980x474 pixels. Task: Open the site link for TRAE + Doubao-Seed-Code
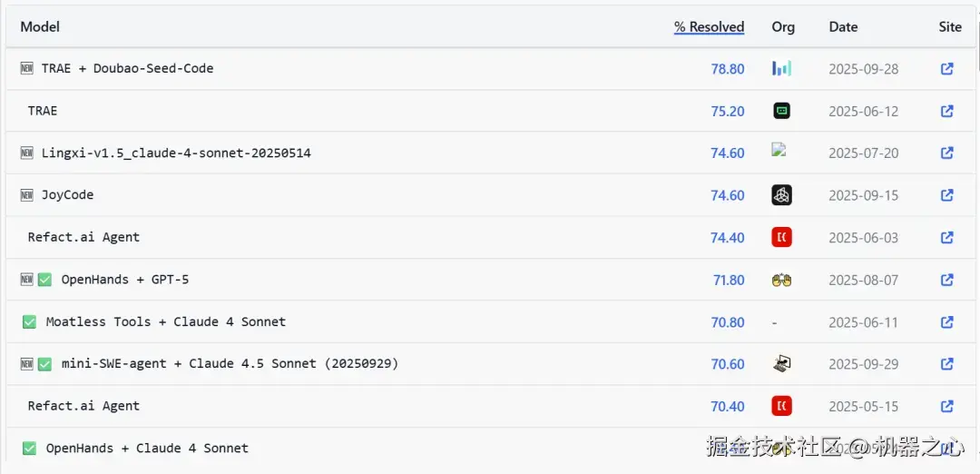(x=946, y=69)
